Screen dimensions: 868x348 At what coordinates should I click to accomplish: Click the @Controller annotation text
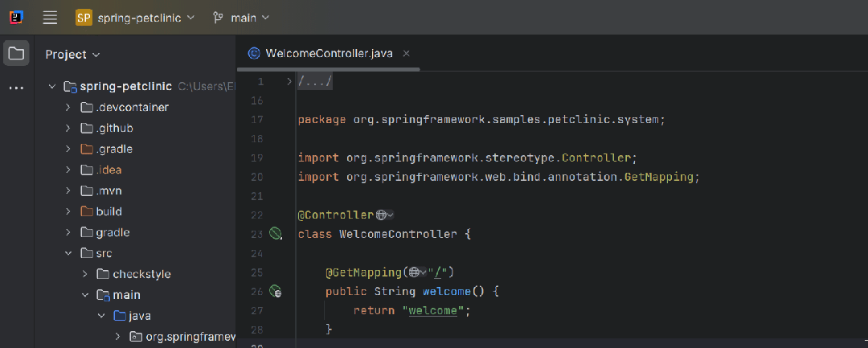coord(336,215)
